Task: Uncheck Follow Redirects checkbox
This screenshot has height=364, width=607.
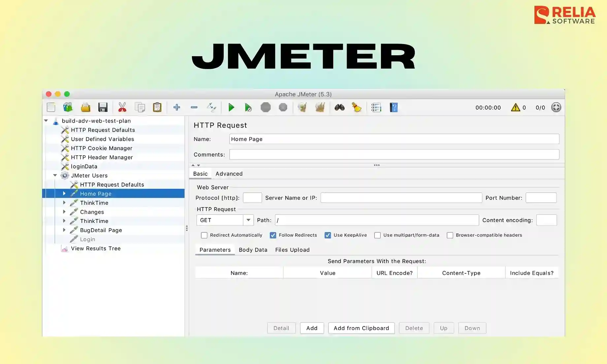Action: 273,235
